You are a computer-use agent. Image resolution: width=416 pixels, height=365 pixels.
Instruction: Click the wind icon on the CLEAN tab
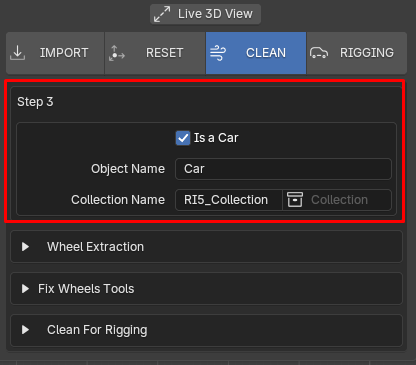[218, 53]
